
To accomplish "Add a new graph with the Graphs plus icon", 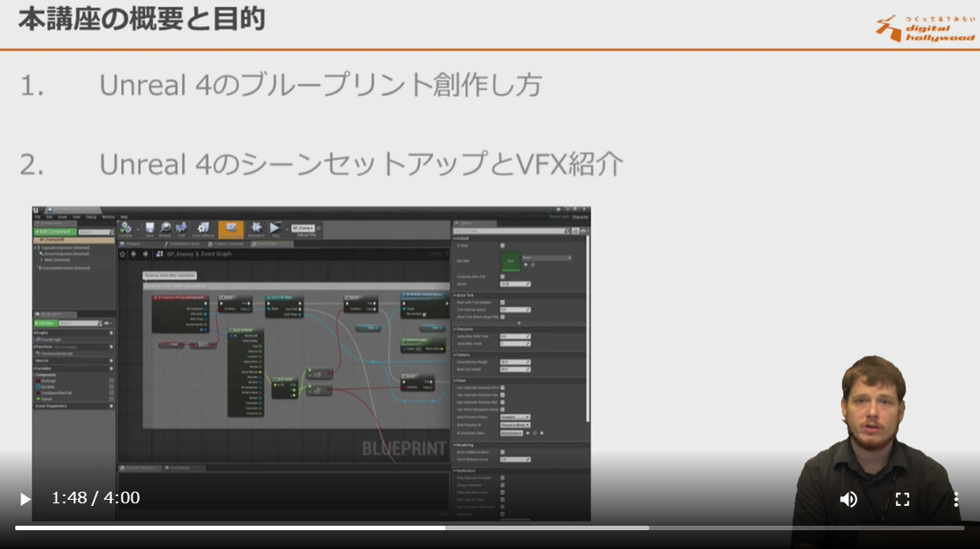I will 111,333.
